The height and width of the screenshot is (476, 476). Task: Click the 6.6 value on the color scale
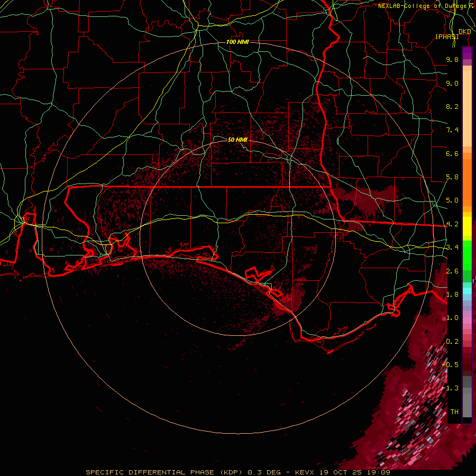click(452, 153)
